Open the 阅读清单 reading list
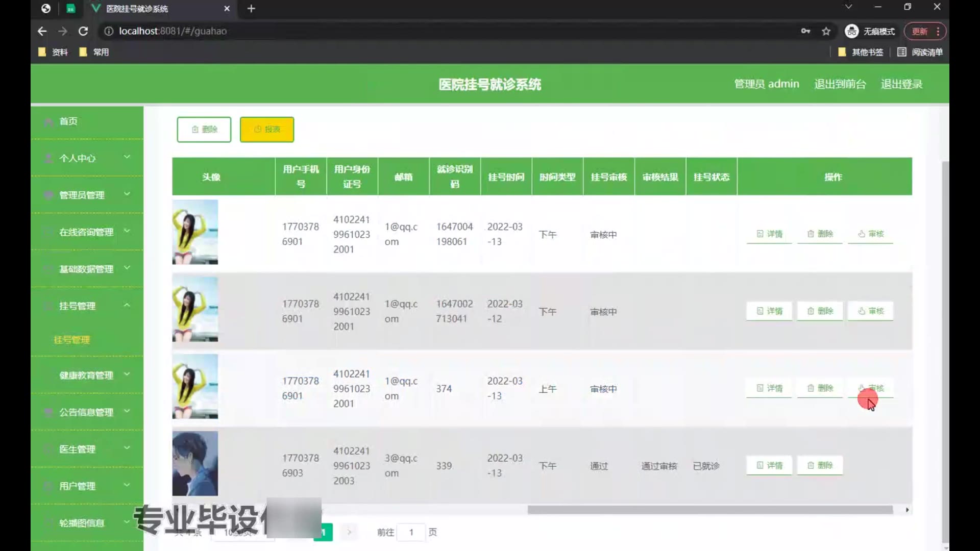 (x=920, y=52)
